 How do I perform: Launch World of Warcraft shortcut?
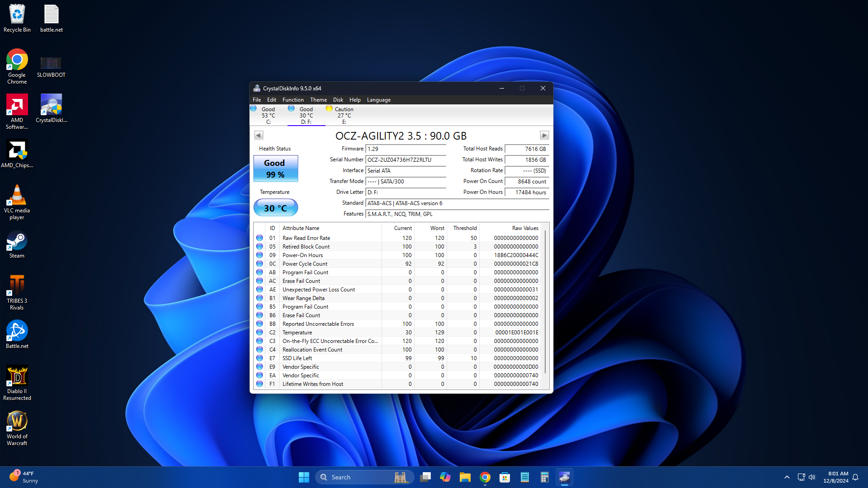pos(17,428)
